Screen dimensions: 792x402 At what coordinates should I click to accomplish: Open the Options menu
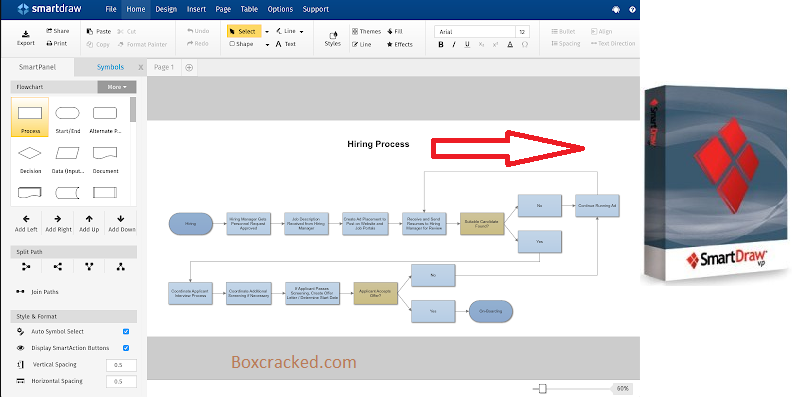[x=280, y=9]
